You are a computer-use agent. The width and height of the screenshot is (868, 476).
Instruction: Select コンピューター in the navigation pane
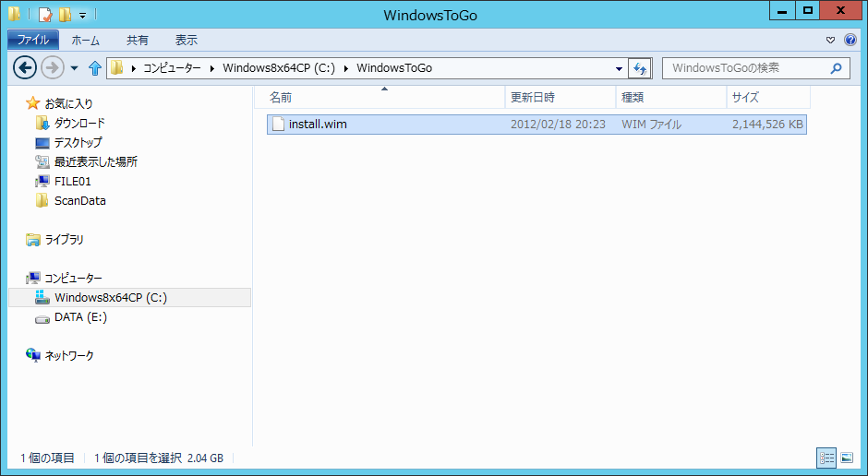73,278
